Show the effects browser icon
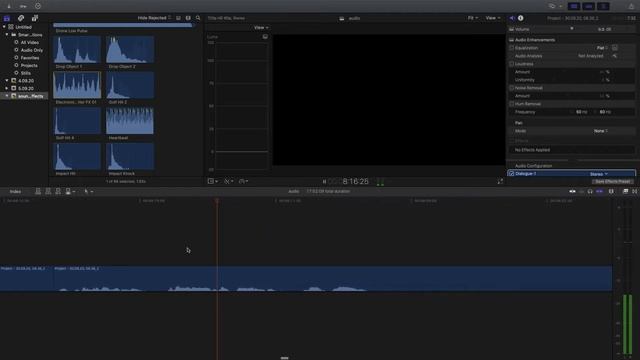 pos(625,191)
